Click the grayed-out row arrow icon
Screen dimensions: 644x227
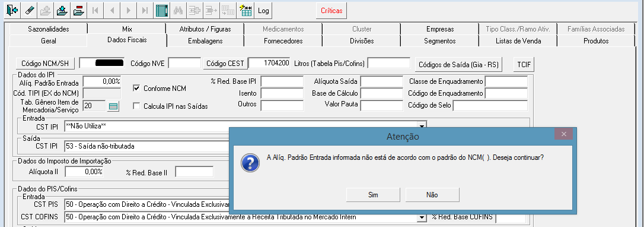[211, 11]
